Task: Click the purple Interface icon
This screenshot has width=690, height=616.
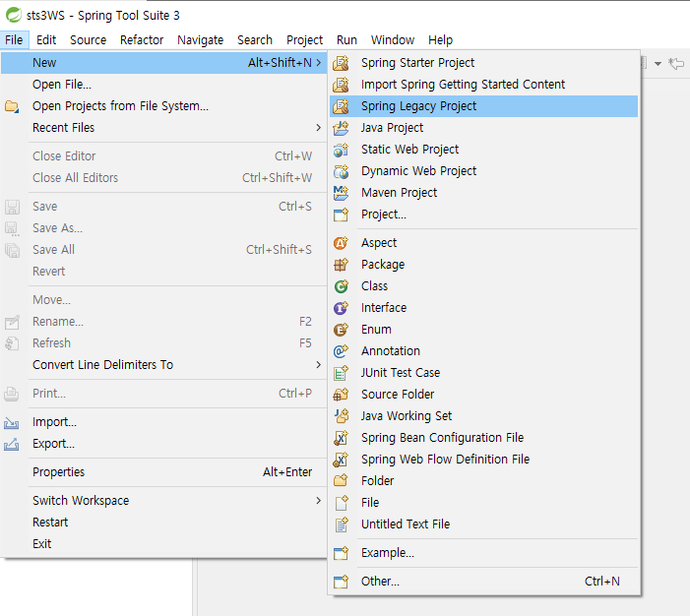Action: (341, 308)
